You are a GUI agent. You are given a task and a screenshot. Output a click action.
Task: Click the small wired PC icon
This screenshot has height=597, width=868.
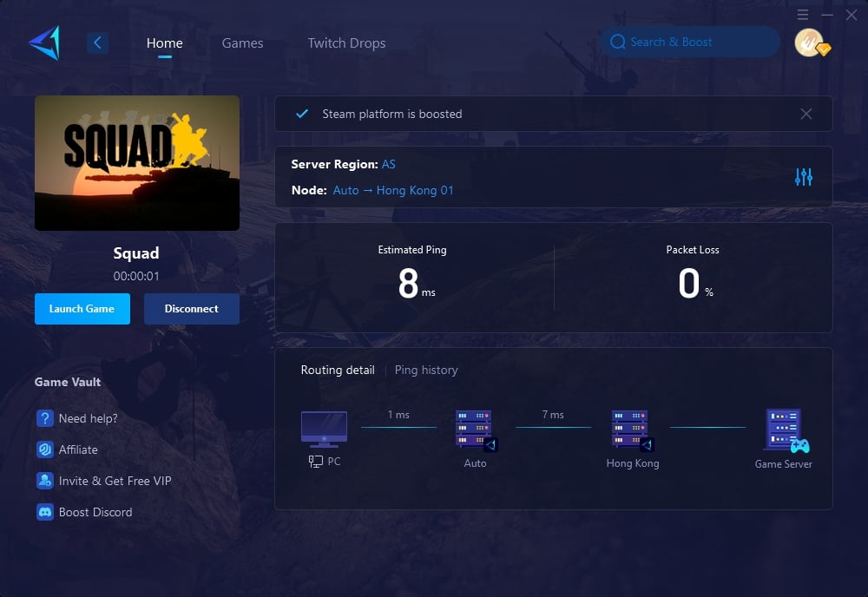[x=316, y=462]
